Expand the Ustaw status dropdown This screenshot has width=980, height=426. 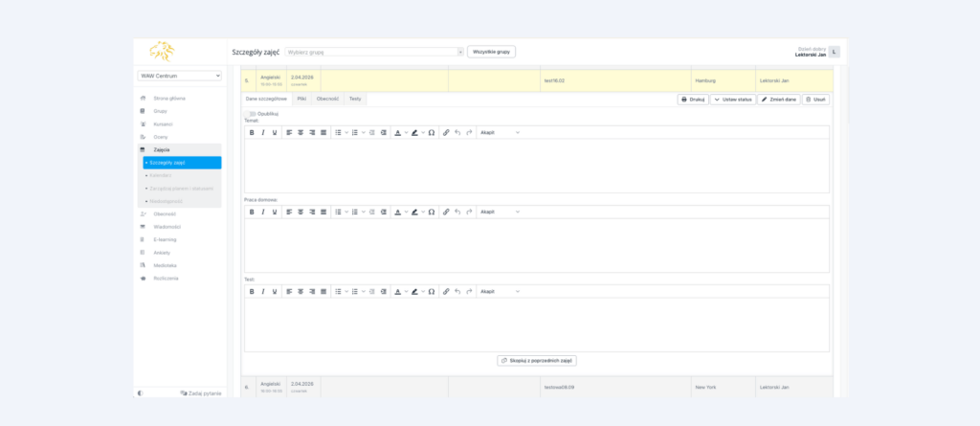pyautogui.click(x=732, y=99)
